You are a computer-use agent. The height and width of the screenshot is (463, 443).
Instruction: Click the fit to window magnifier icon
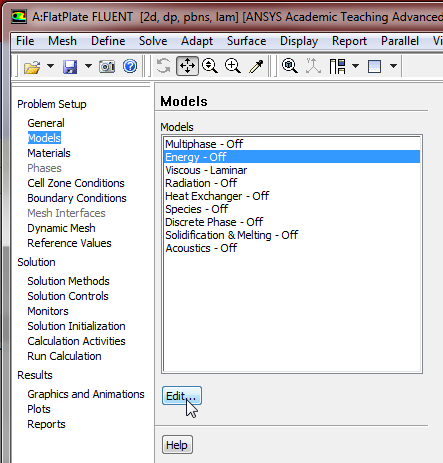290,66
